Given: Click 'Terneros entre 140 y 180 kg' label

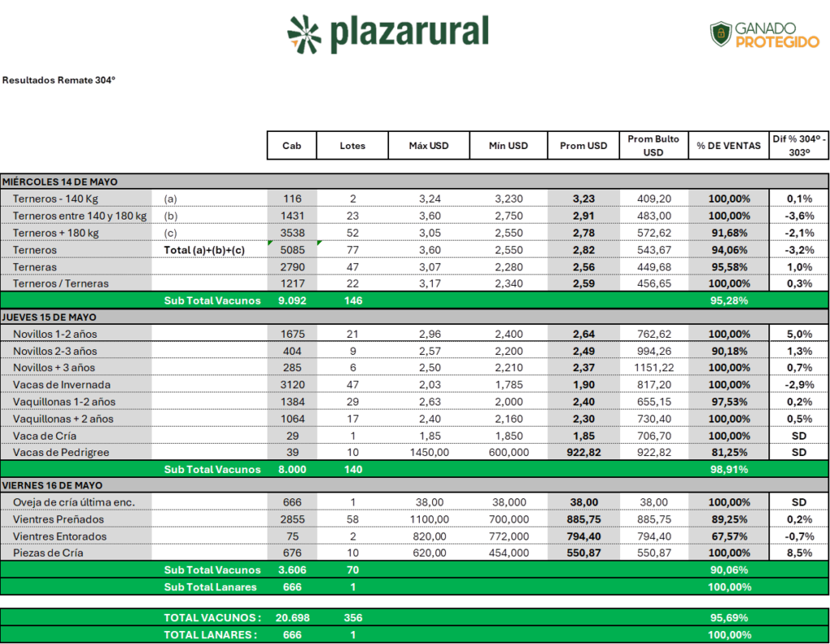Looking at the screenshot, I should 80,216.
